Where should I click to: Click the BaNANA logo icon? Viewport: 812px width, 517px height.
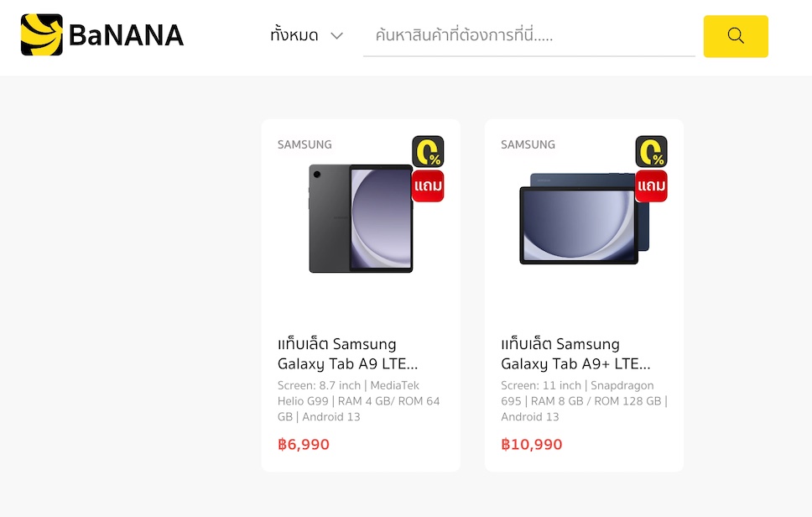[41, 34]
